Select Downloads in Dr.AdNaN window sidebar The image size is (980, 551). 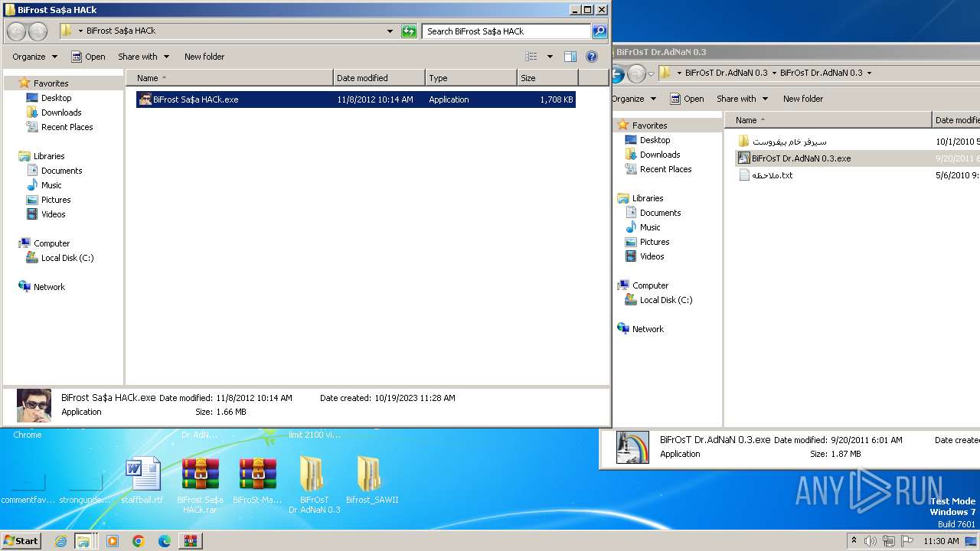point(660,155)
